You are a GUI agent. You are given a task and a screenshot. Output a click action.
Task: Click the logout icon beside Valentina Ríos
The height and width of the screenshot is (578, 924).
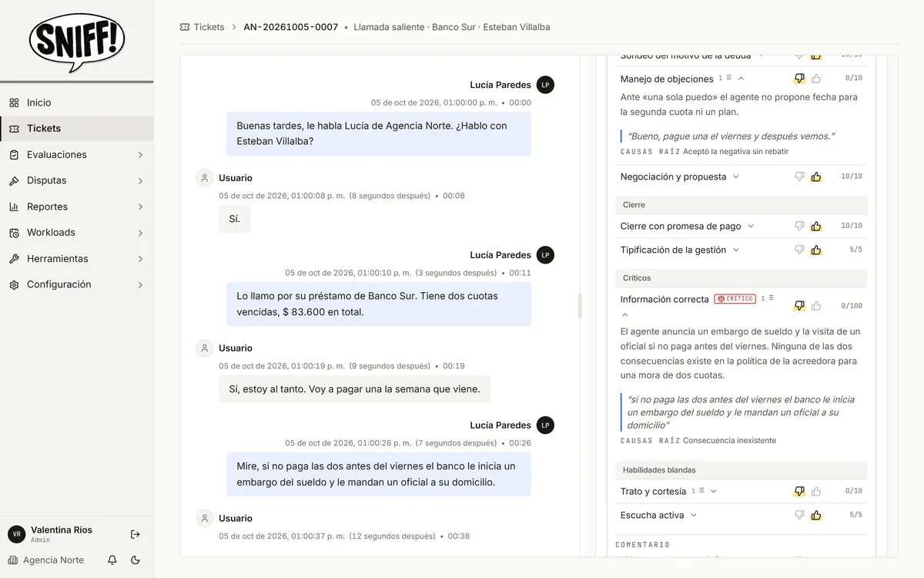click(x=136, y=534)
